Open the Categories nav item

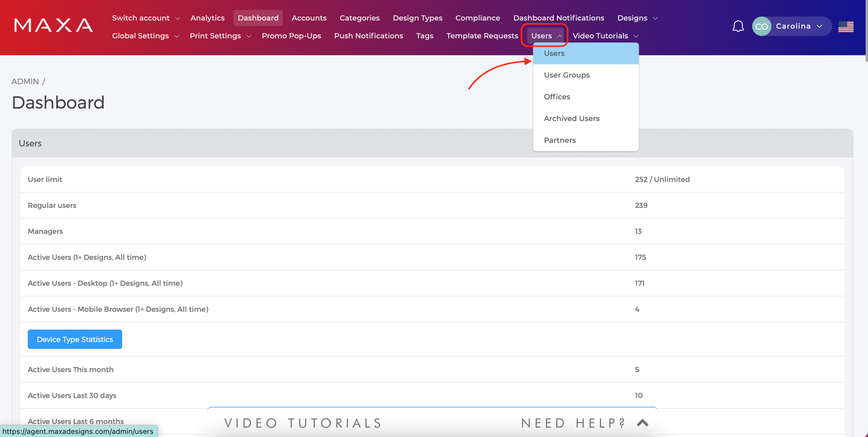(x=360, y=18)
